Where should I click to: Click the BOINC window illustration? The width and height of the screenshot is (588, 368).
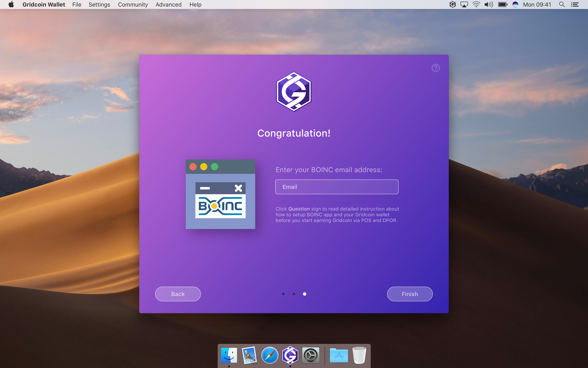tap(220, 194)
